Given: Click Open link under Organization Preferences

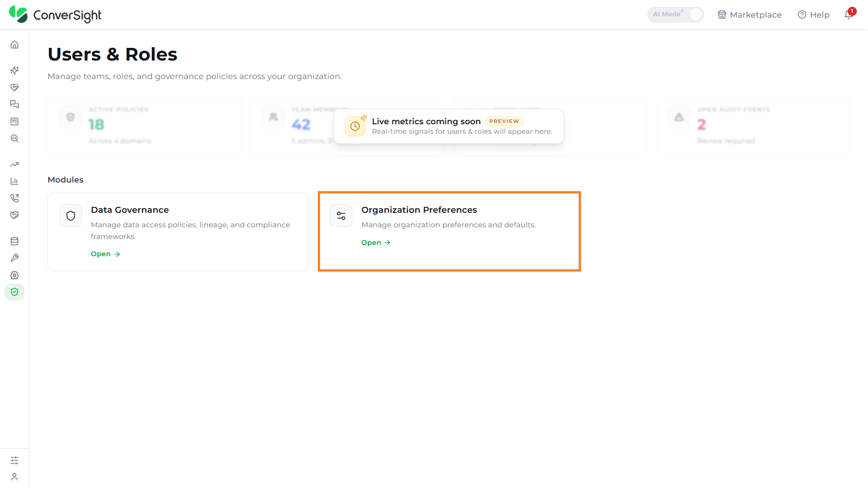Looking at the screenshot, I should coord(376,243).
